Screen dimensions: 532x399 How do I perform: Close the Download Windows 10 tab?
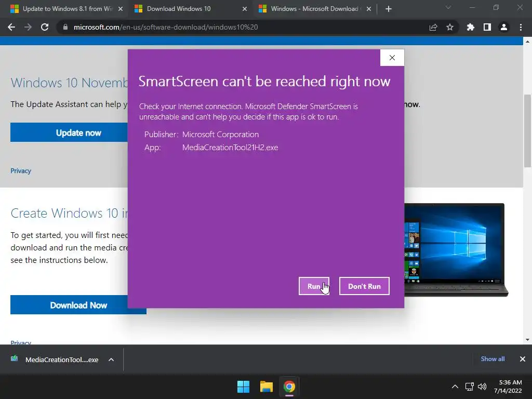245,9
